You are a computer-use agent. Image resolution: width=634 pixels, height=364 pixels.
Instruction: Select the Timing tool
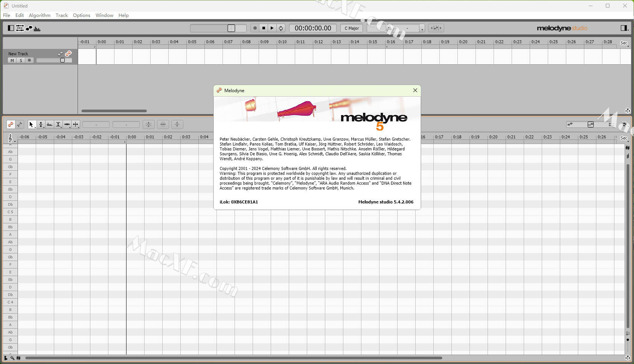coord(67,124)
